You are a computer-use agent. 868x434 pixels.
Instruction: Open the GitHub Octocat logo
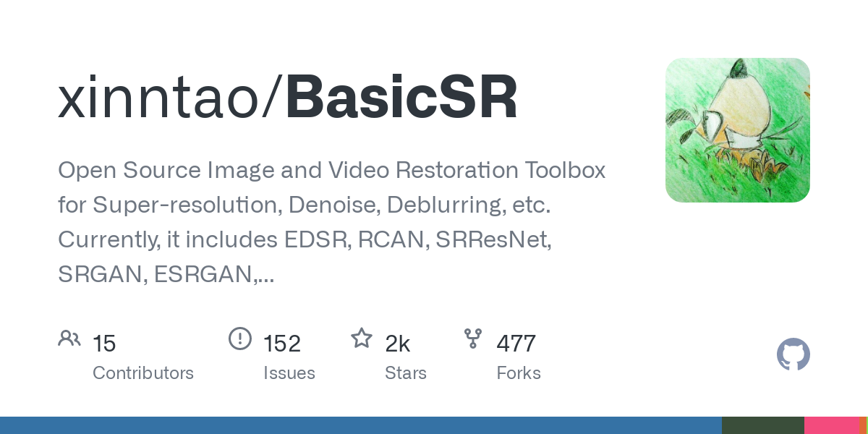pyautogui.click(x=793, y=355)
